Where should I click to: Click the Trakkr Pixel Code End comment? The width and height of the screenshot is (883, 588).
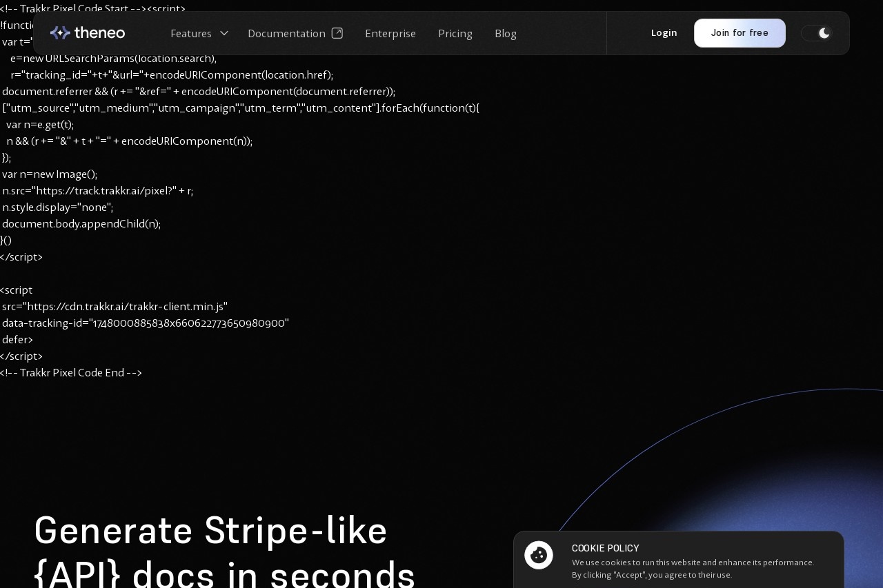(x=71, y=373)
